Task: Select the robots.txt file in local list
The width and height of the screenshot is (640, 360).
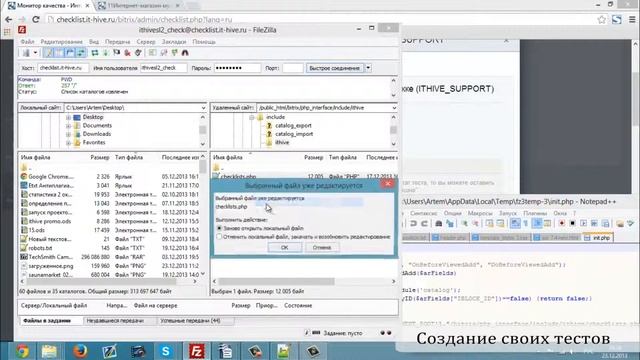Action: click(40, 248)
